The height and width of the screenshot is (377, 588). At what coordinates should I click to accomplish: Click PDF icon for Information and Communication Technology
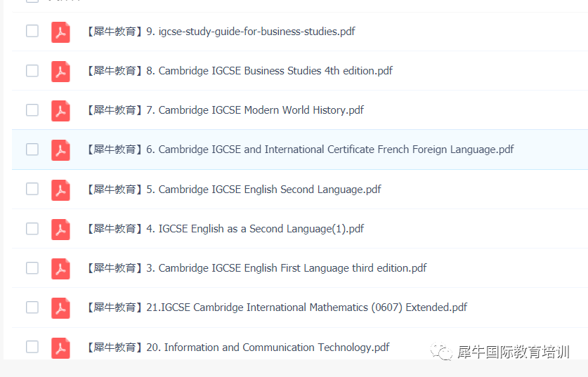pyautogui.click(x=60, y=348)
